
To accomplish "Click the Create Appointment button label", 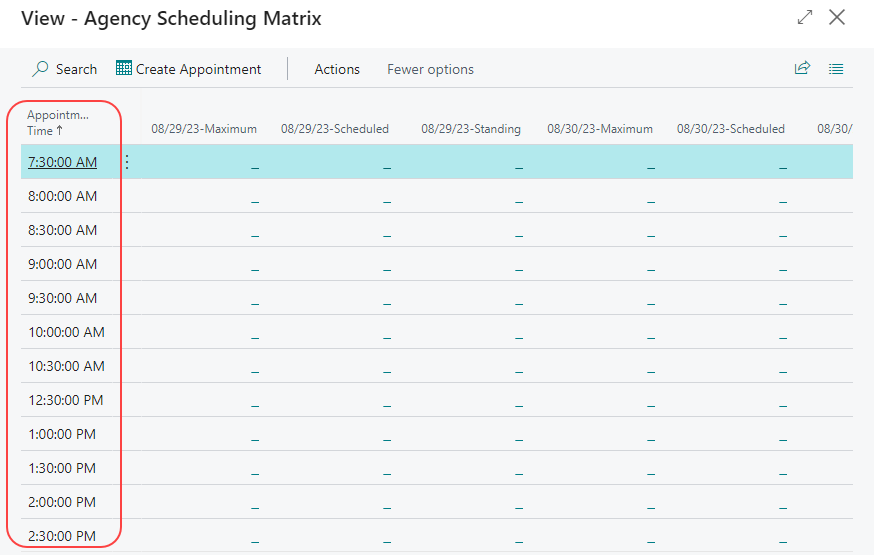I will click(198, 69).
